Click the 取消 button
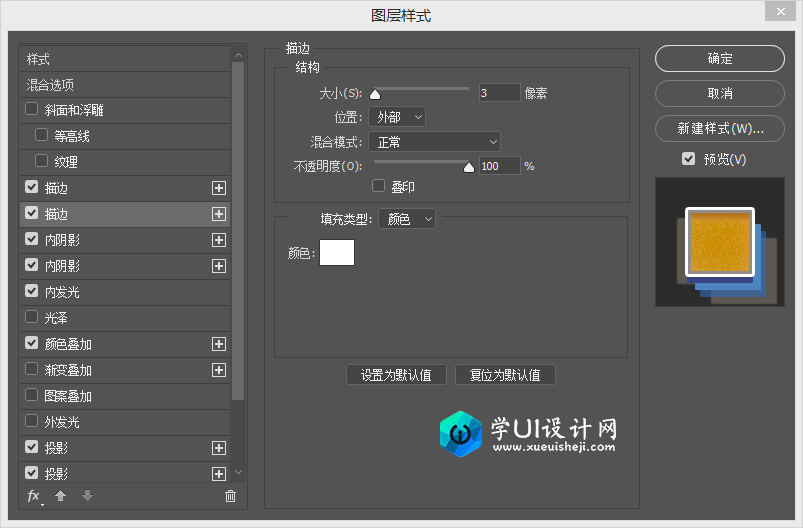 point(720,93)
